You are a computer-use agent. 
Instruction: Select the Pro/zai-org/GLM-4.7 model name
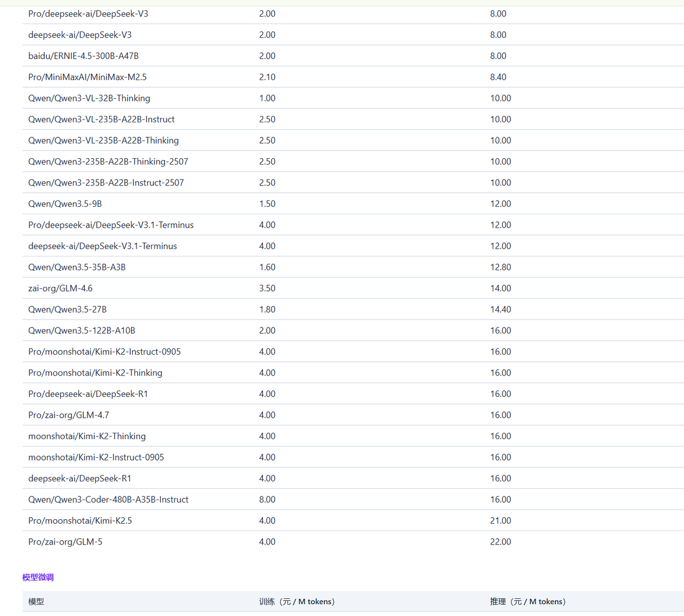(x=69, y=415)
